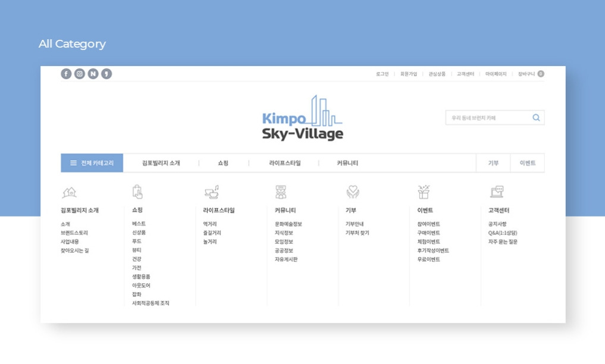
Task: Click the Q&A(1:1상담) item
Action: (503, 233)
